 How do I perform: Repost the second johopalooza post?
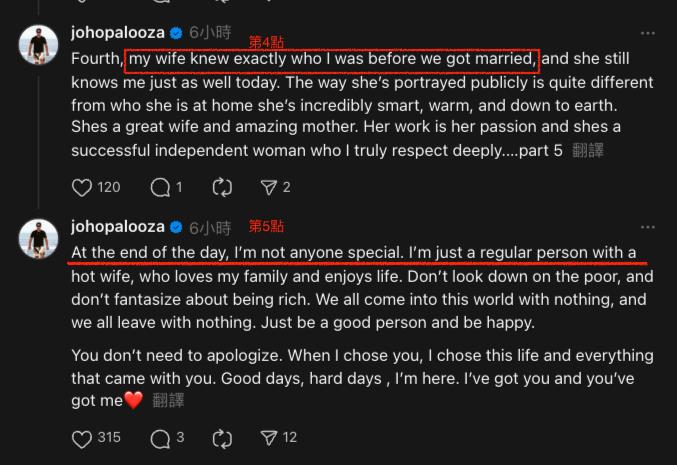[222, 437]
